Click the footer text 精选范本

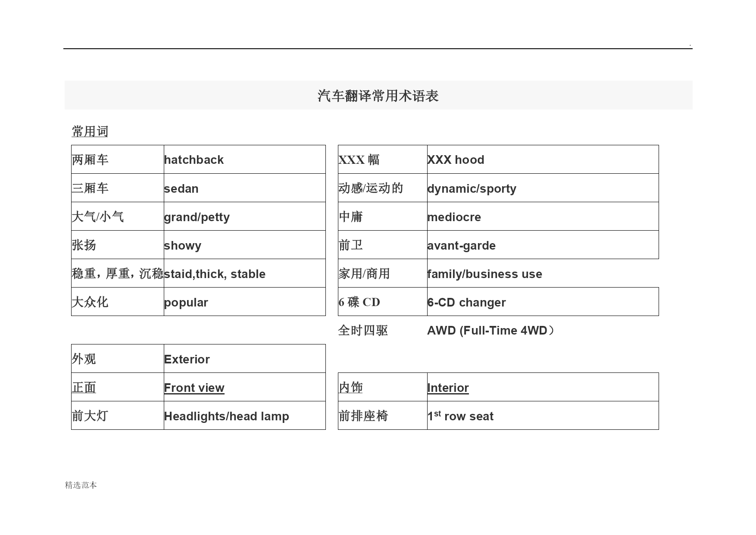(x=81, y=485)
